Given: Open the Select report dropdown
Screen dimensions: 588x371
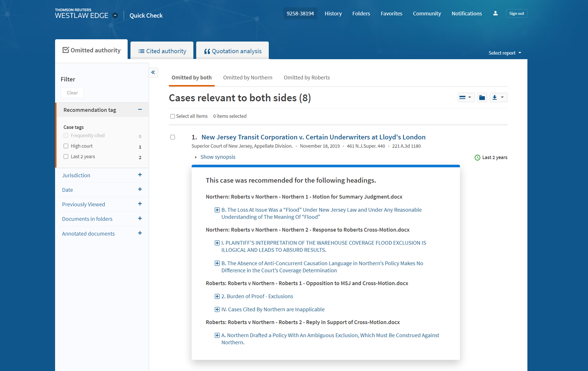Looking at the screenshot, I should (x=505, y=53).
